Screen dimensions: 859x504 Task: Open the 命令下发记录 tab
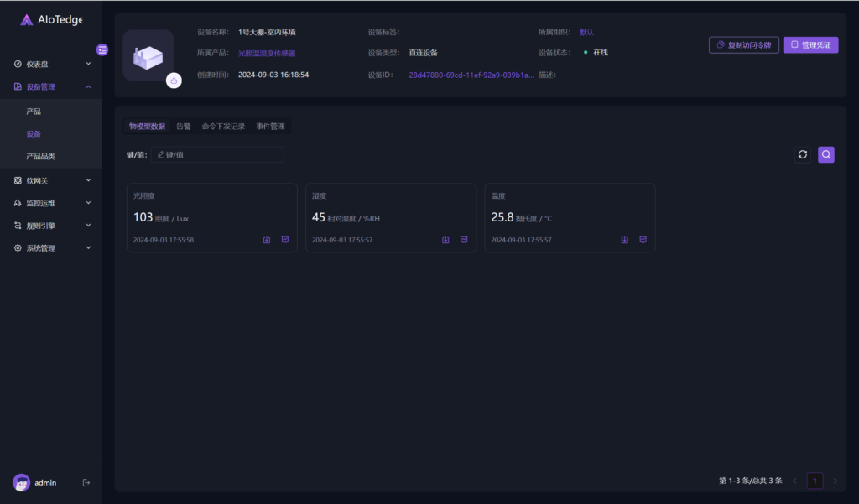[x=223, y=127]
